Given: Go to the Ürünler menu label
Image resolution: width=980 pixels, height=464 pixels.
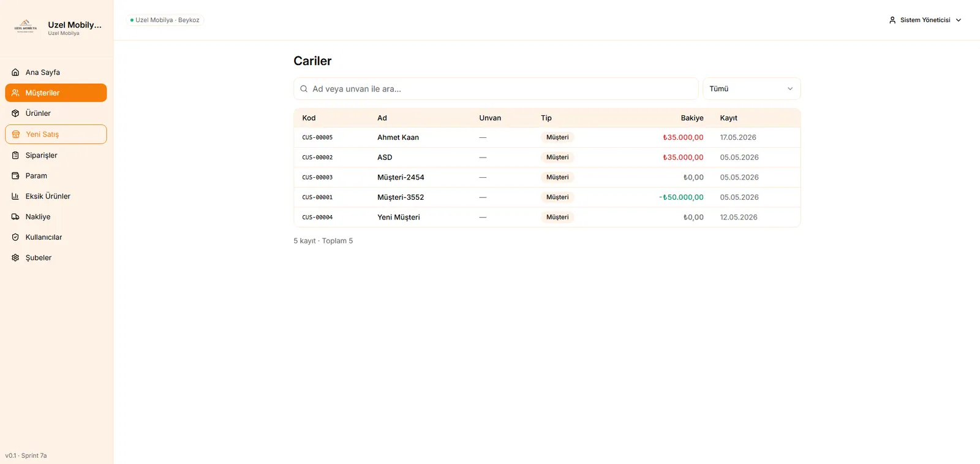Looking at the screenshot, I should point(38,113).
